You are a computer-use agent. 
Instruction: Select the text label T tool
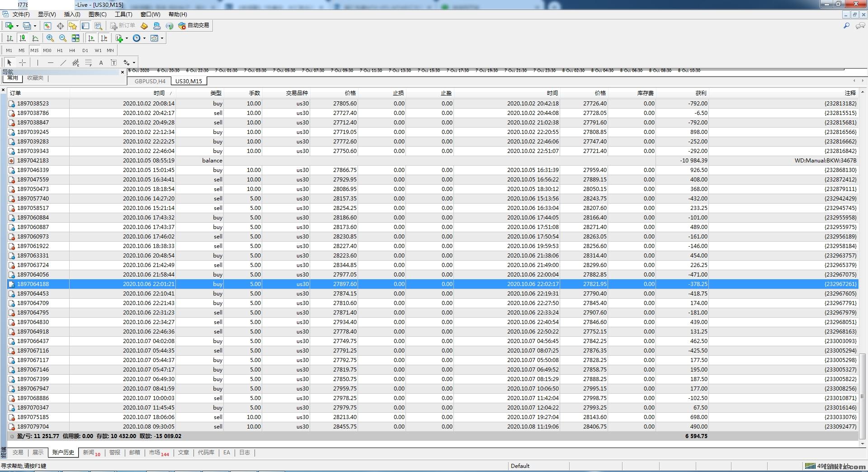click(113, 63)
